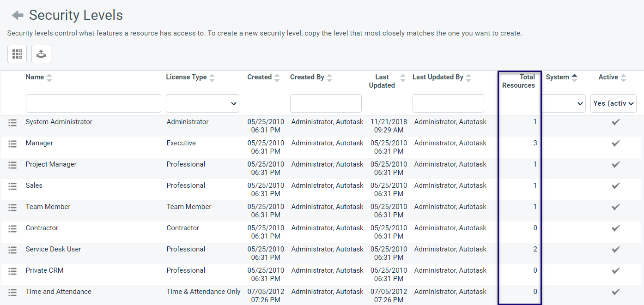The image size is (644, 305).
Task: Click the Executive license type cell
Action: 181,143
